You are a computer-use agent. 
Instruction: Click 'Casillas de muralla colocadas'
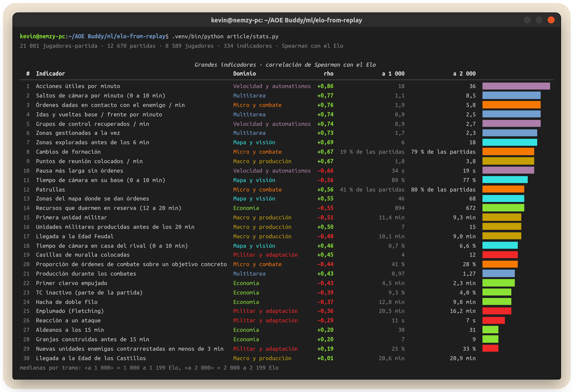83,255
